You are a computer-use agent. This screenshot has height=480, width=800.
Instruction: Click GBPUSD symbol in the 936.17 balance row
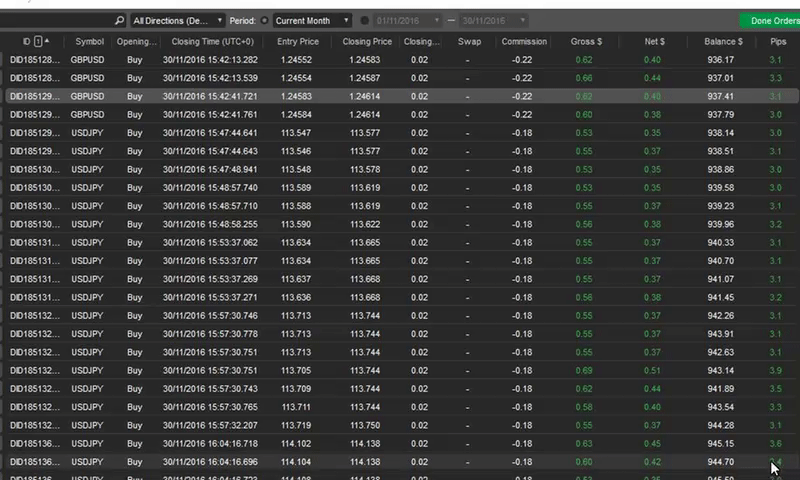click(87, 60)
